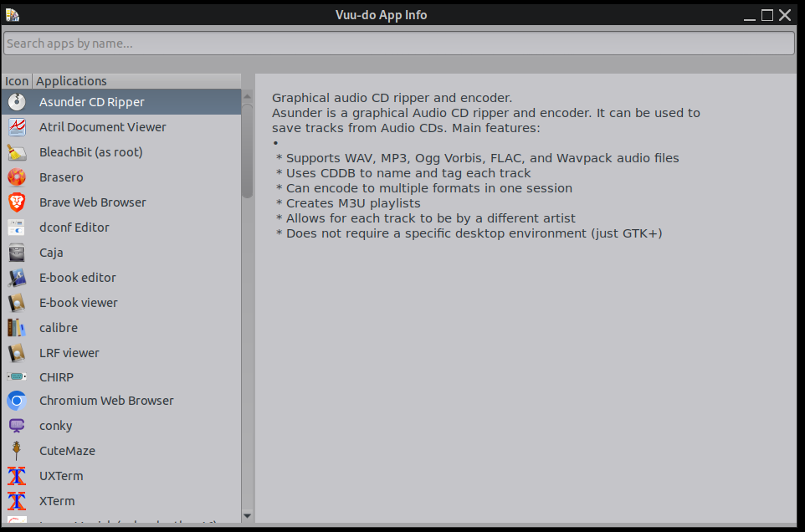This screenshot has width=805, height=532.
Task: Select CHIRP in the applications list
Action: coord(121,377)
